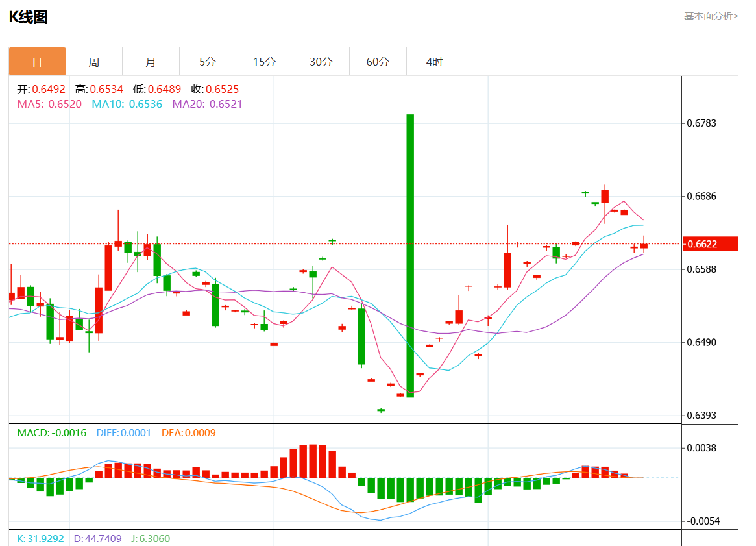Click the 0.6783 price axis label
The image size is (756, 546).
coord(701,123)
